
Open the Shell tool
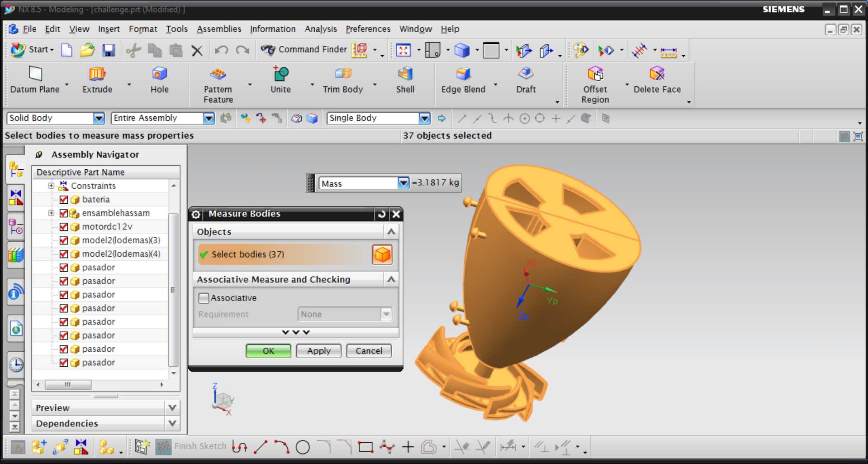point(405,80)
